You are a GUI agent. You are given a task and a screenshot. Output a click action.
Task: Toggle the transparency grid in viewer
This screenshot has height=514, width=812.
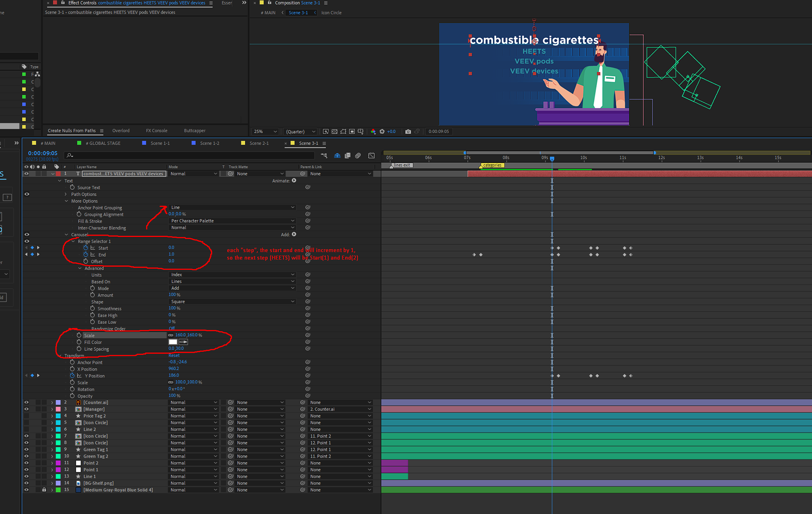(335, 131)
